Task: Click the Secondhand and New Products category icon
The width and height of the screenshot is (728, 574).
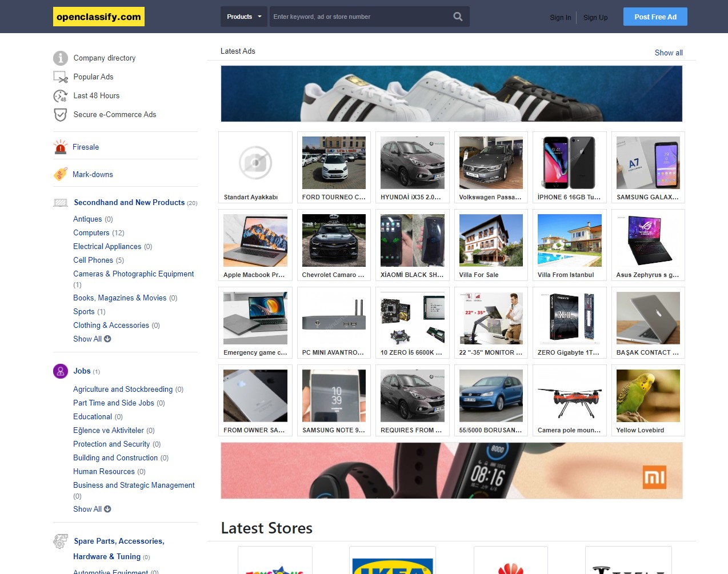Action: [x=61, y=203]
